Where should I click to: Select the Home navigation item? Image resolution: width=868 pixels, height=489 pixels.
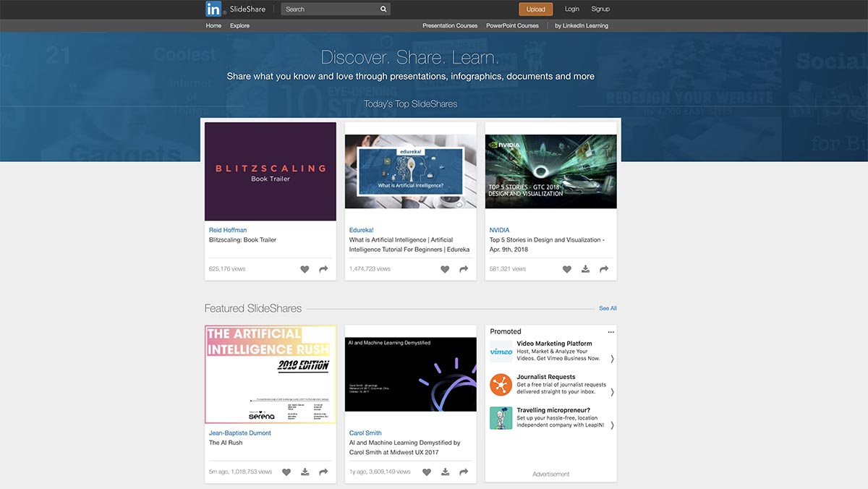click(213, 25)
